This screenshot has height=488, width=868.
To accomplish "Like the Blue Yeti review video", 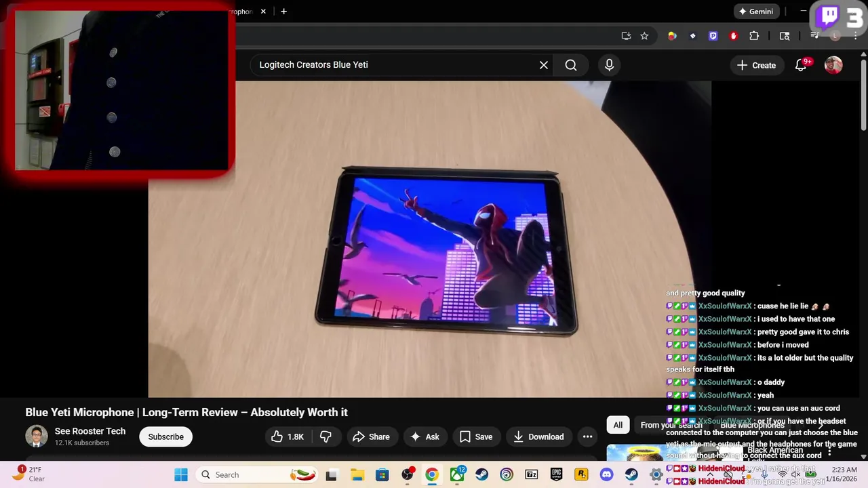I will (x=287, y=437).
